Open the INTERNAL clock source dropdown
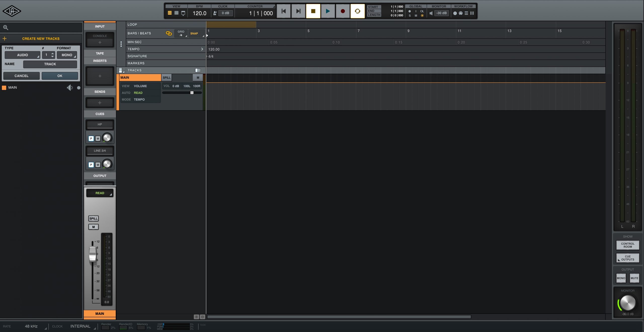The height and width of the screenshot is (332, 644). (82, 326)
